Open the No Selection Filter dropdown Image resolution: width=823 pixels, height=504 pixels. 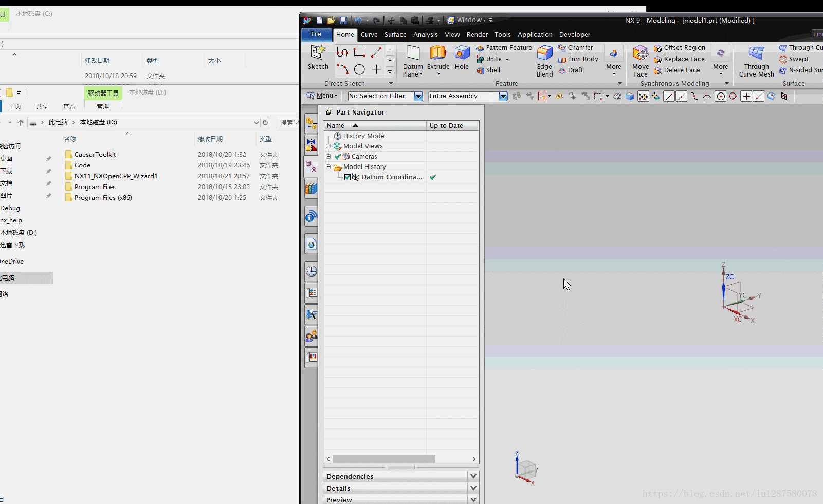tap(418, 96)
